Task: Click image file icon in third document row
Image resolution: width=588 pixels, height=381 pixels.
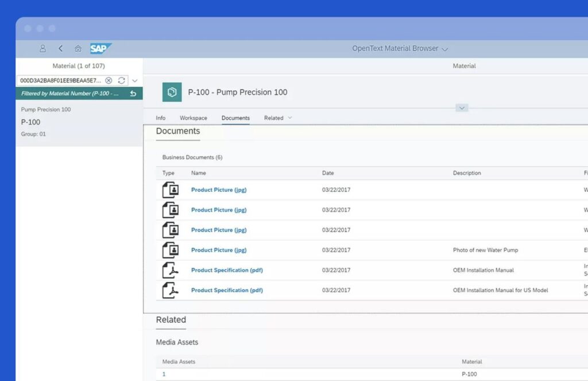Action: pos(170,230)
